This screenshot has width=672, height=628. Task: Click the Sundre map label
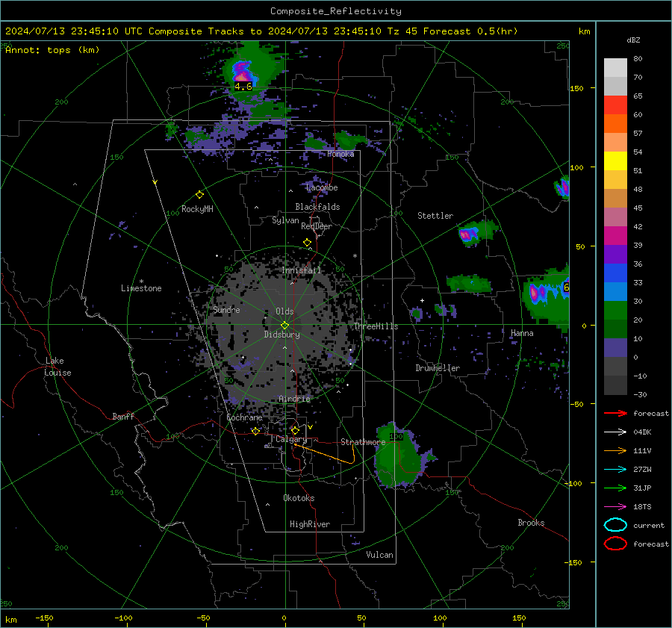click(226, 309)
